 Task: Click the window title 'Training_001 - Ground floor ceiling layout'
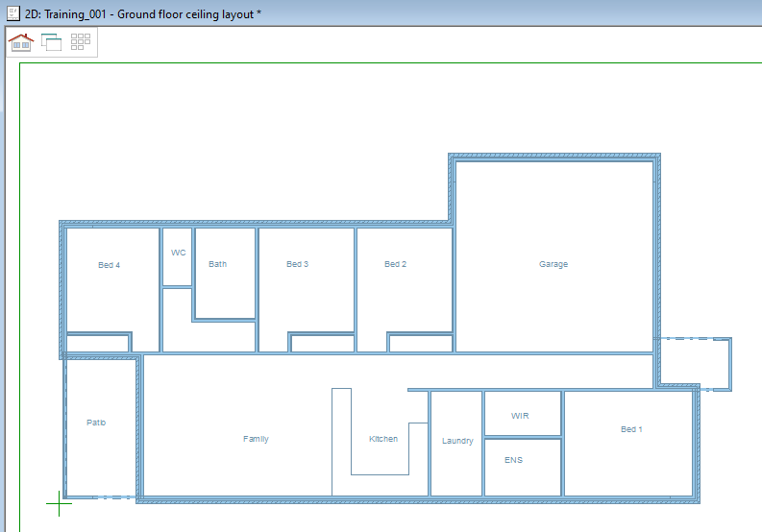[x=150, y=14]
